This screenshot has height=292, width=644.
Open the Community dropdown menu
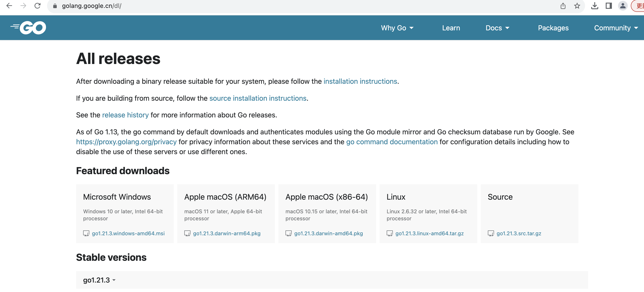[616, 28]
